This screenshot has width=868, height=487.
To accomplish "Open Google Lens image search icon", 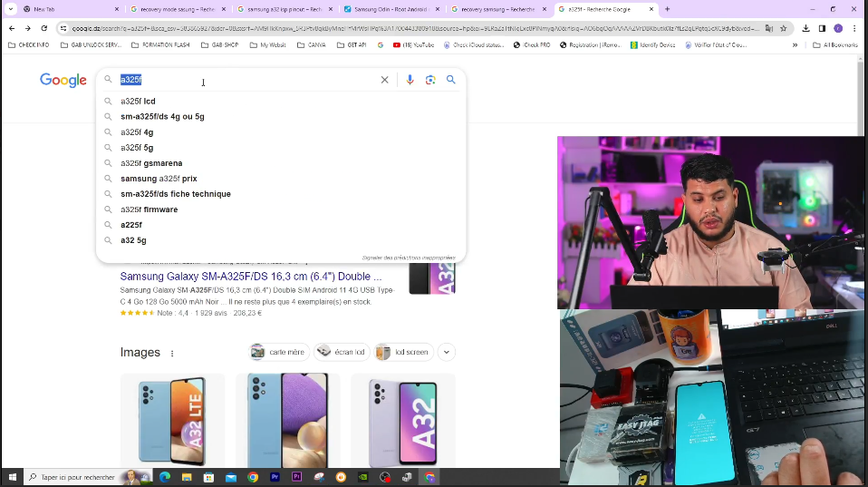I will [x=430, y=80].
